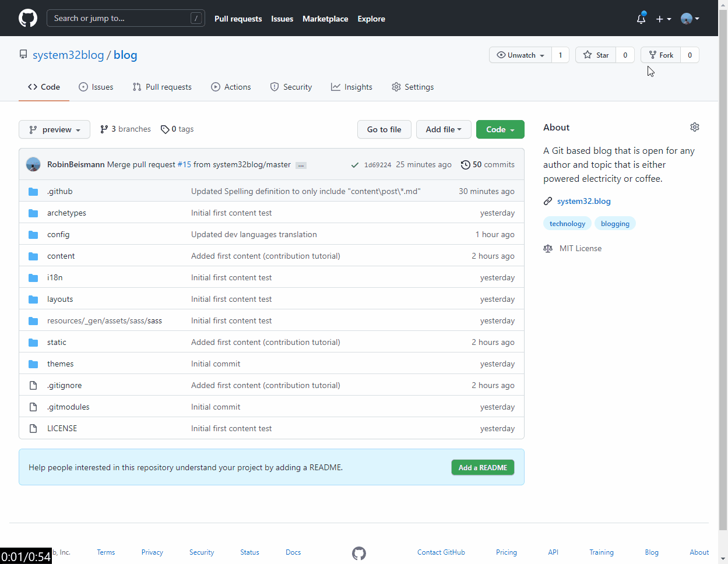
Task: Open the user avatar menu
Action: [x=690, y=19]
